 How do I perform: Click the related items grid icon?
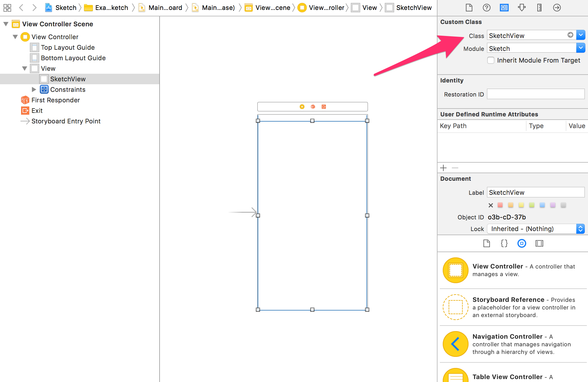point(7,8)
